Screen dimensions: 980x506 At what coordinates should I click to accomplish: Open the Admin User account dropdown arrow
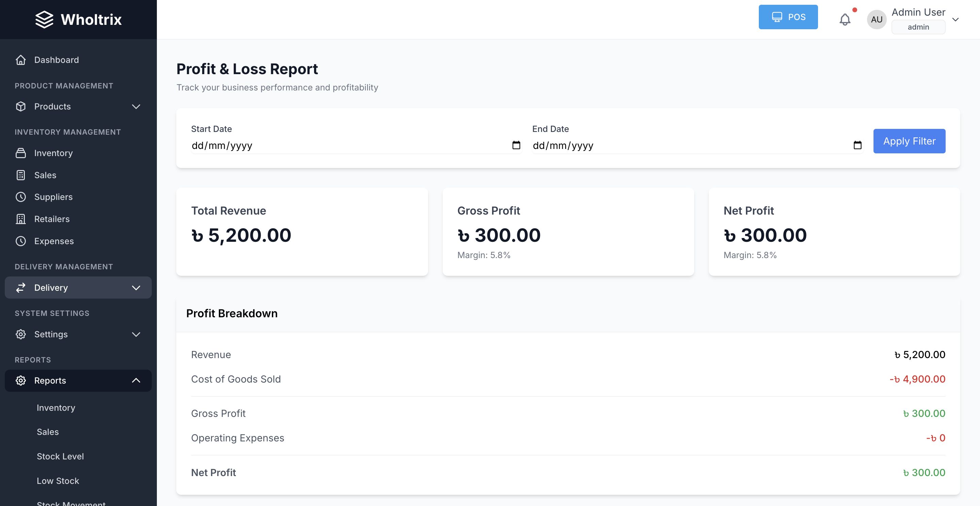[955, 19]
